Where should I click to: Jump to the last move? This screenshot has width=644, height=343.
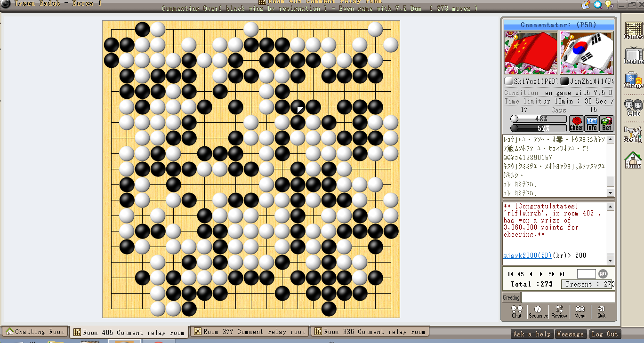pyautogui.click(x=561, y=274)
